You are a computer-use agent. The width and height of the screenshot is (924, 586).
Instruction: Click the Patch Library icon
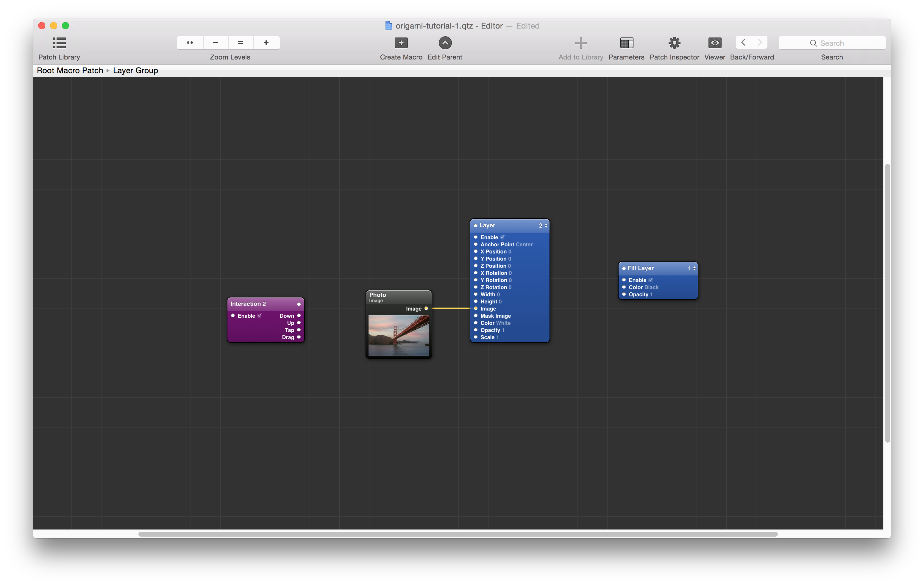click(x=59, y=42)
